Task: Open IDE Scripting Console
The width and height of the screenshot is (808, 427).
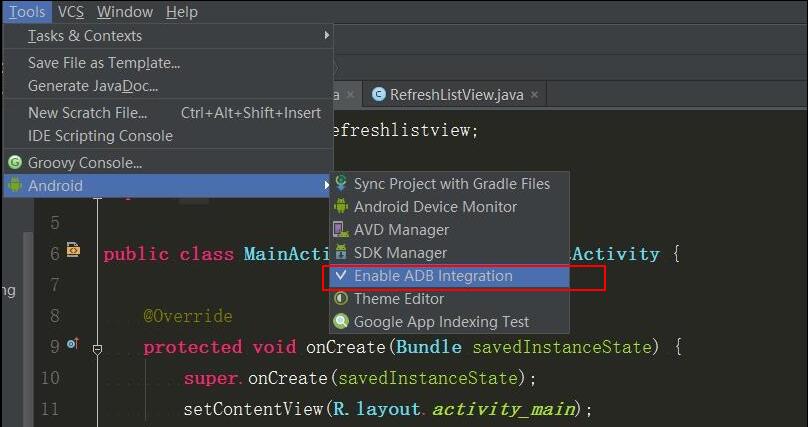Action: point(169,136)
